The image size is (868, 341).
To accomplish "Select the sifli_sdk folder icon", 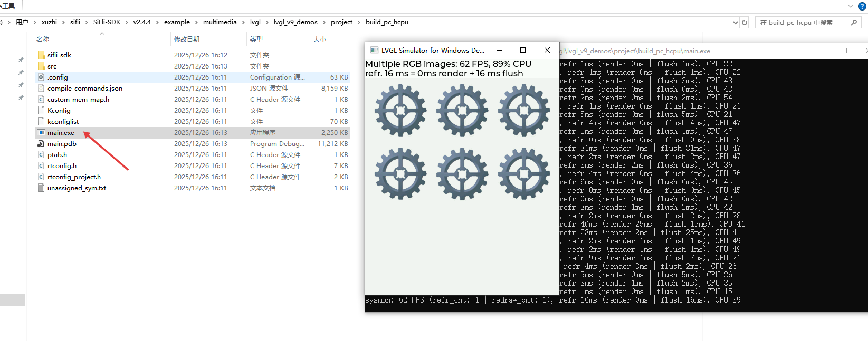I will pyautogui.click(x=41, y=55).
